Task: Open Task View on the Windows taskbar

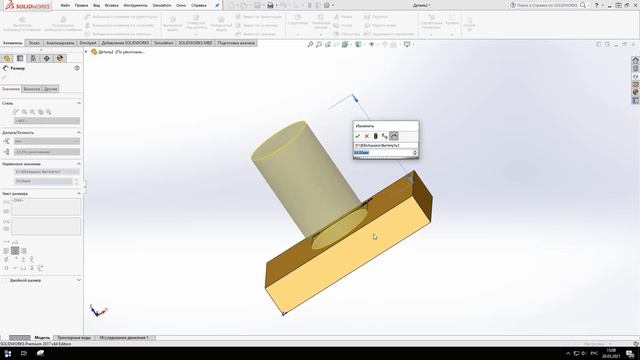Action: click(24, 353)
